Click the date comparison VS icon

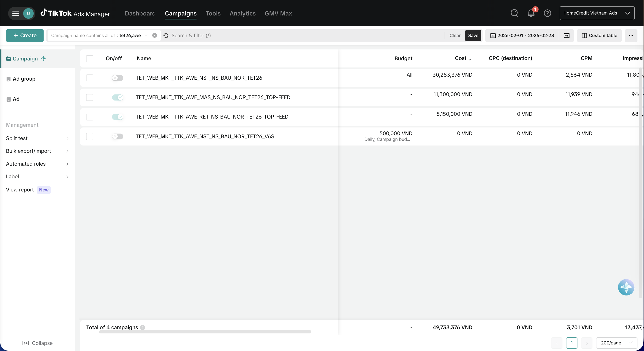[x=566, y=36]
